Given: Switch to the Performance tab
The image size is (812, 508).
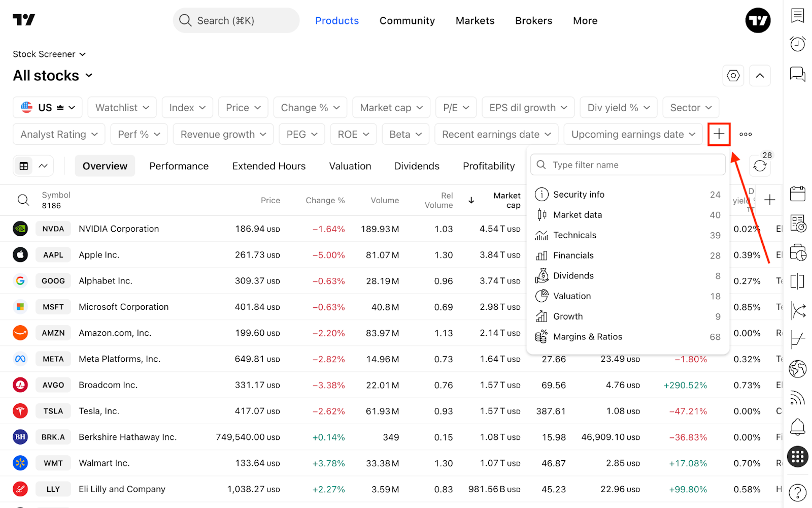Looking at the screenshot, I should 179,166.
